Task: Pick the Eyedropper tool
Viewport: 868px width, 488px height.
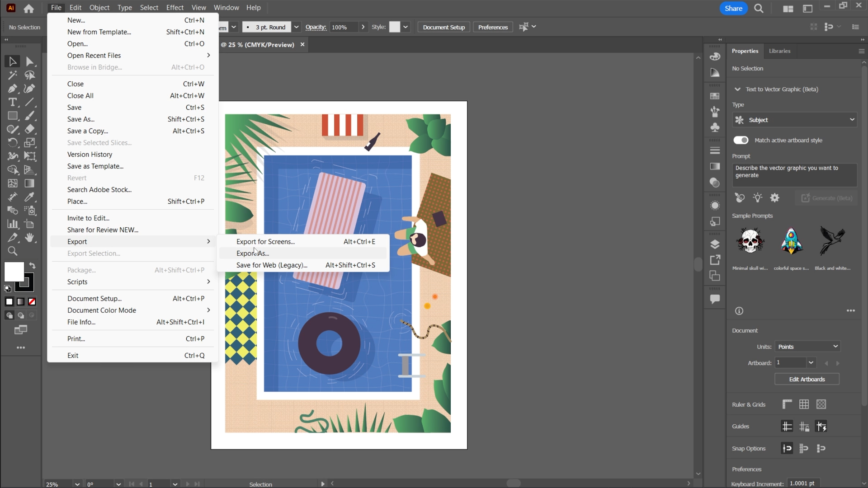Action: [30, 197]
